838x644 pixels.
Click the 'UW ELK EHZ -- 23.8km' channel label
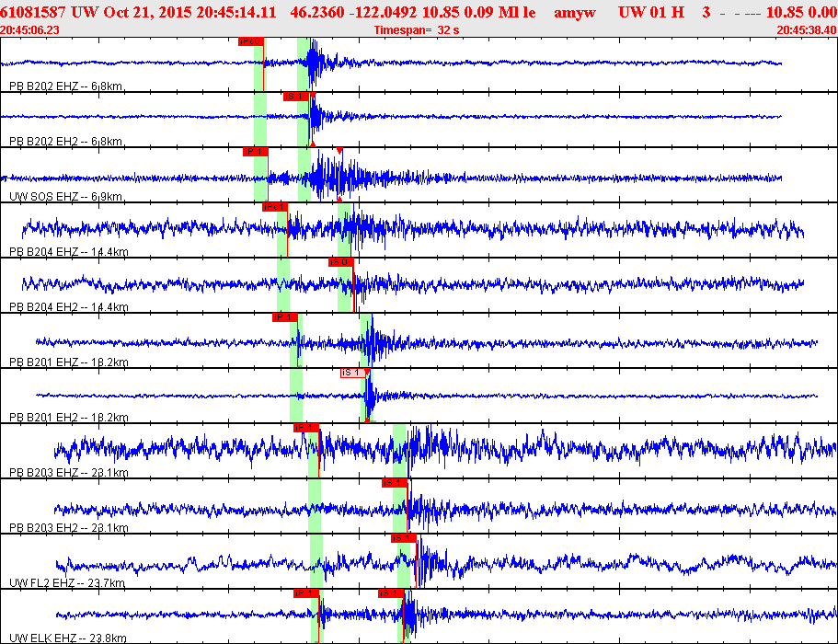click(68, 638)
